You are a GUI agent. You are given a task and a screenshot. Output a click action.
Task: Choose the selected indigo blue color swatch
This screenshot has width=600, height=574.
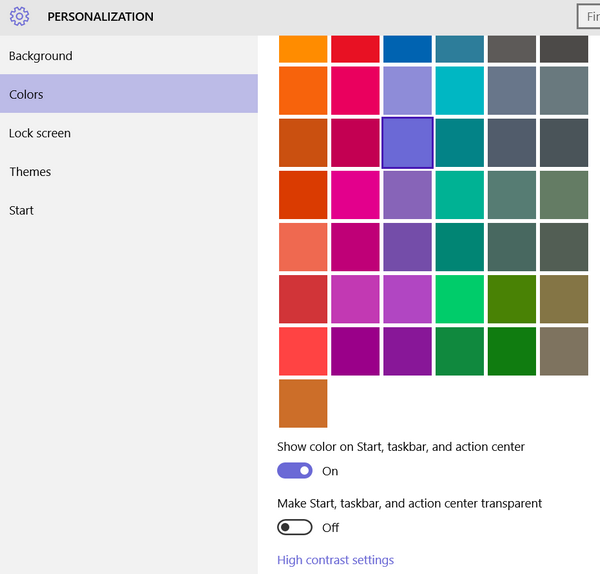click(x=408, y=143)
